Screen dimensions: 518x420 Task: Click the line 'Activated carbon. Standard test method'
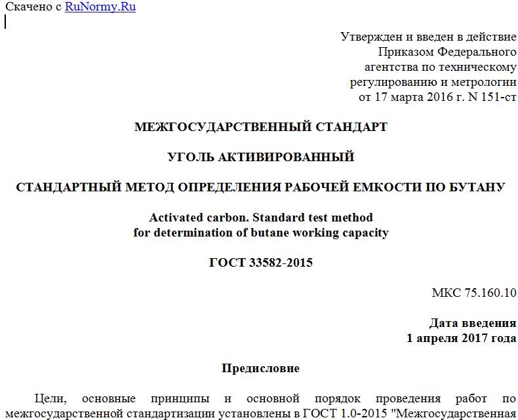click(261, 218)
